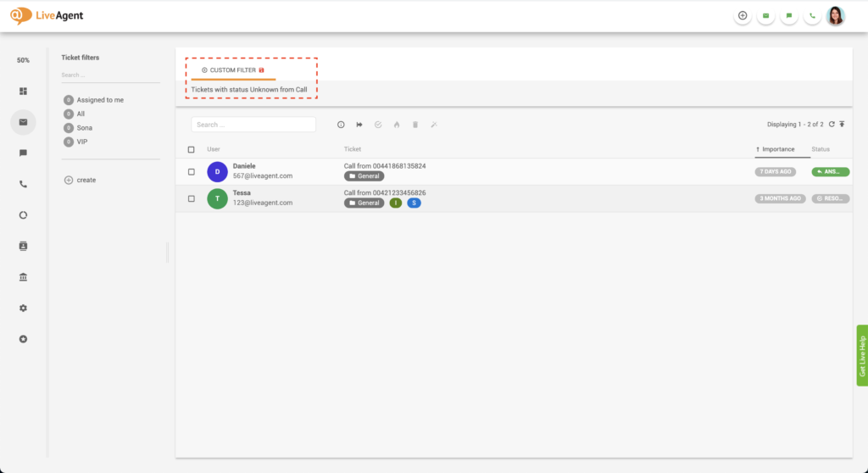Open the user avatar menu at top right
The width and height of the screenshot is (868, 473).
[x=836, y=15]
